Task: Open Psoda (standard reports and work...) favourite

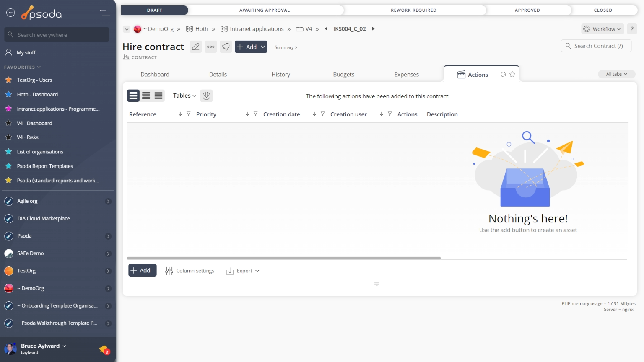Action: 58,181
